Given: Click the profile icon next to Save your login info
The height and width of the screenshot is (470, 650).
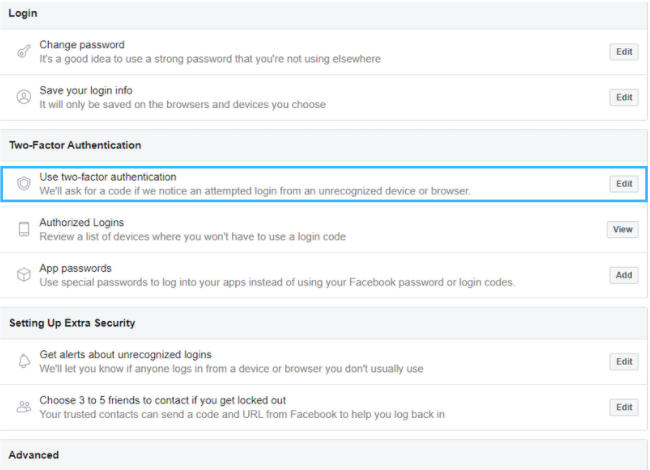Looking at the screenshot, I should tap(24, 97).
